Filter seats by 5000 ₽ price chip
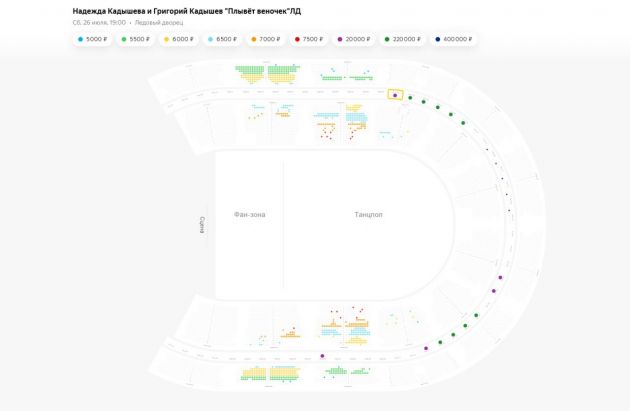The width and height of the screenshot is (630, 411). click(93, 39)
